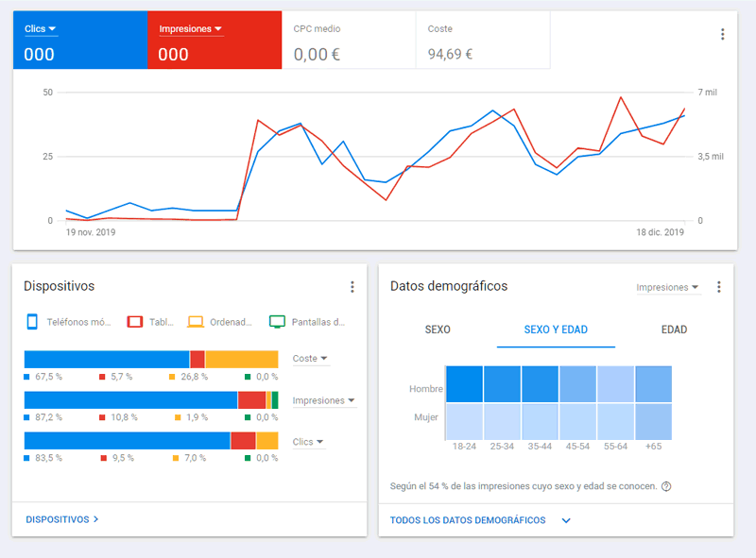Click the orange segment of Coste bar
This screenshot has height=558, width=756.
pos(242,360)
